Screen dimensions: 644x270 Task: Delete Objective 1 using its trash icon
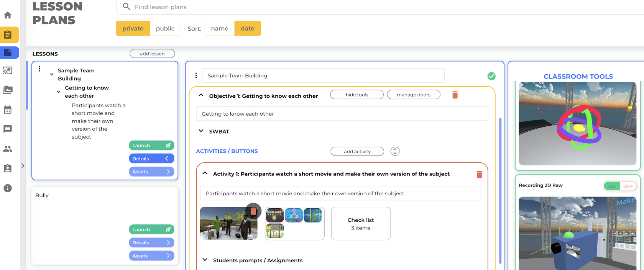pos(455,95)
